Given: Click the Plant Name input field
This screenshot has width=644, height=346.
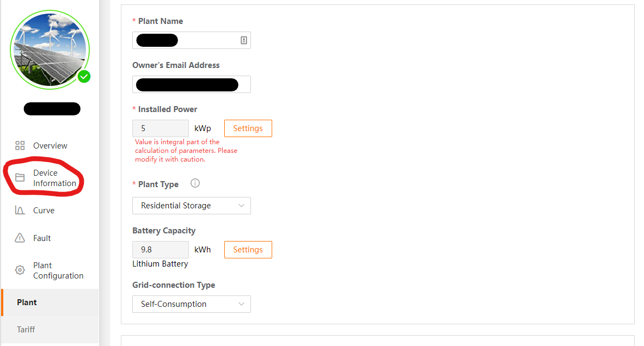Looking at the screenshot, I should 185,40.
